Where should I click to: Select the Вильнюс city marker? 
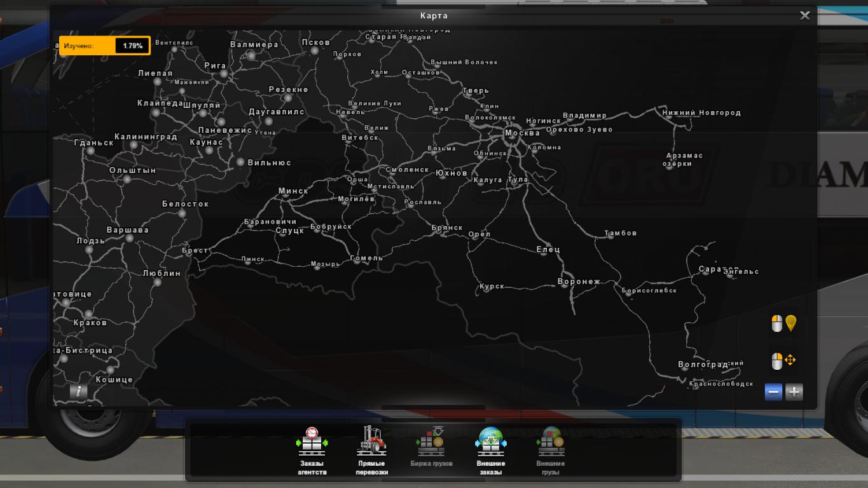tap(240, 163)
